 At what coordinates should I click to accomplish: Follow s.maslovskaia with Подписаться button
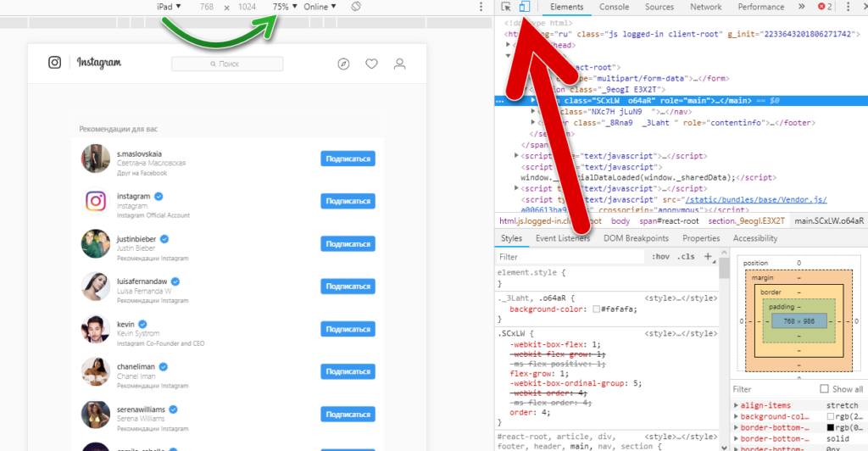click(348, 159)
